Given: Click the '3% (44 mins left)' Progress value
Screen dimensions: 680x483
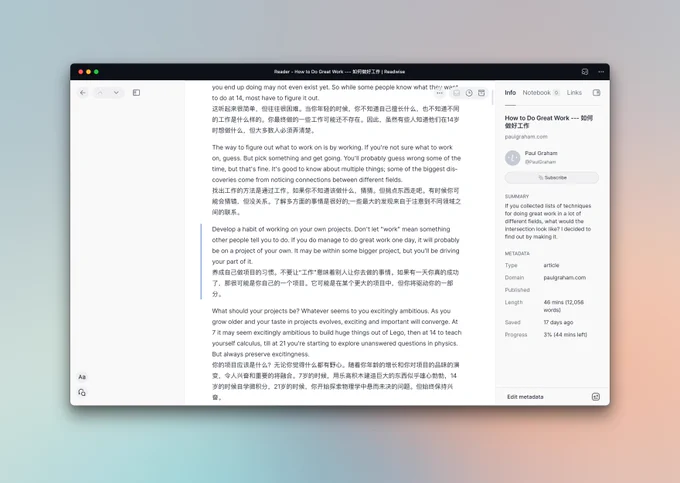Looking at the screenshot, I should 565,335.
